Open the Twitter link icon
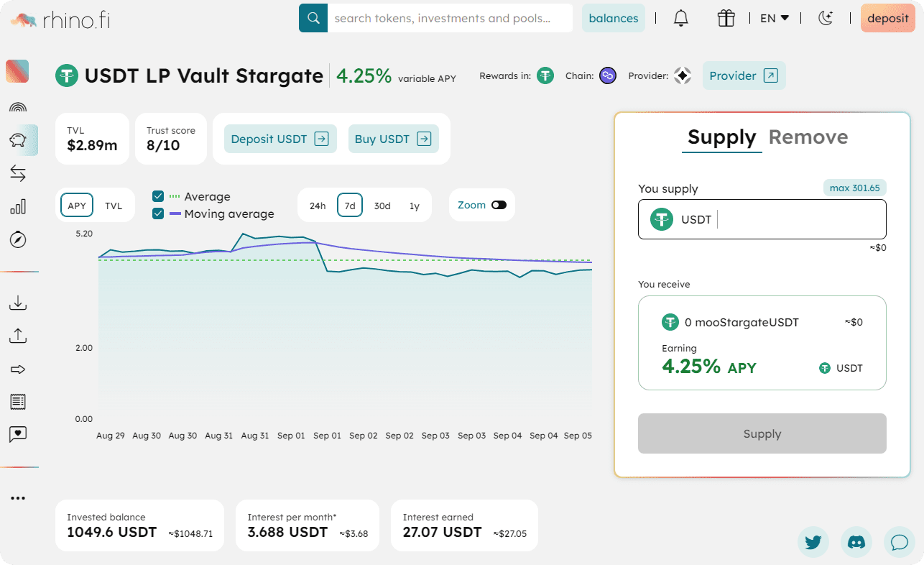The image size is (924, 565). point(813,542)
